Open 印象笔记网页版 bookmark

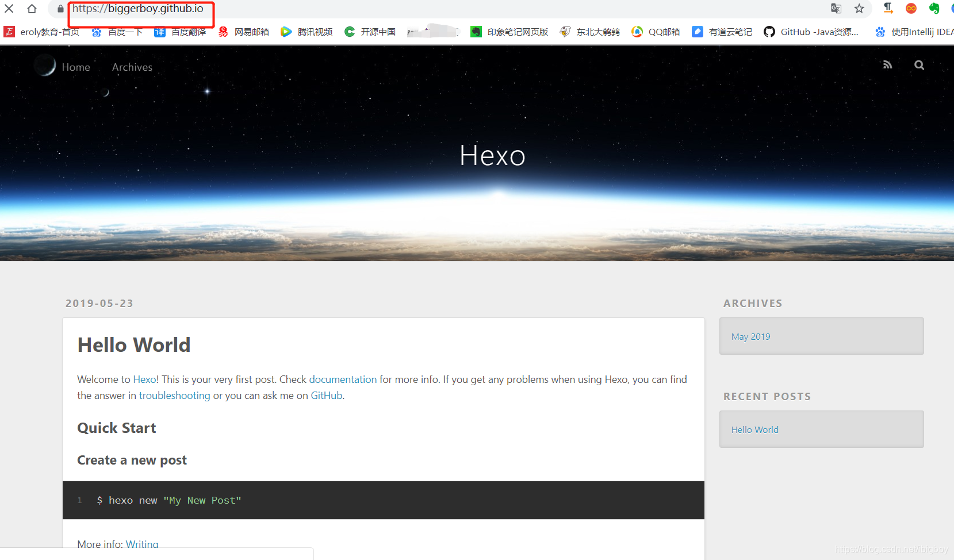click(509, 32)
